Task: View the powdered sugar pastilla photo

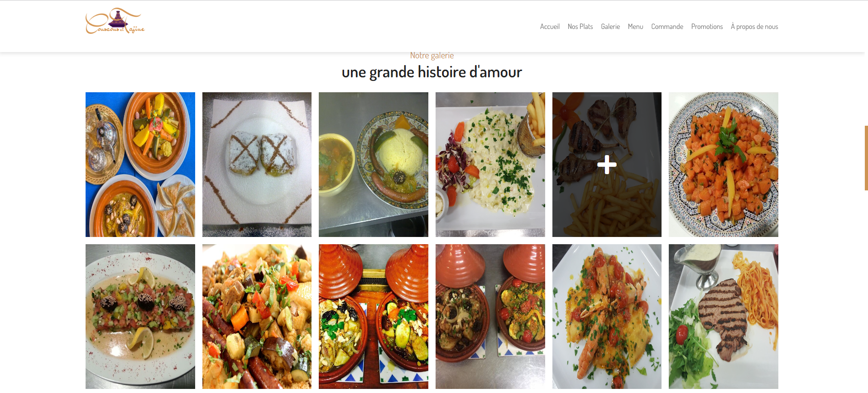Action: (257, 165)
